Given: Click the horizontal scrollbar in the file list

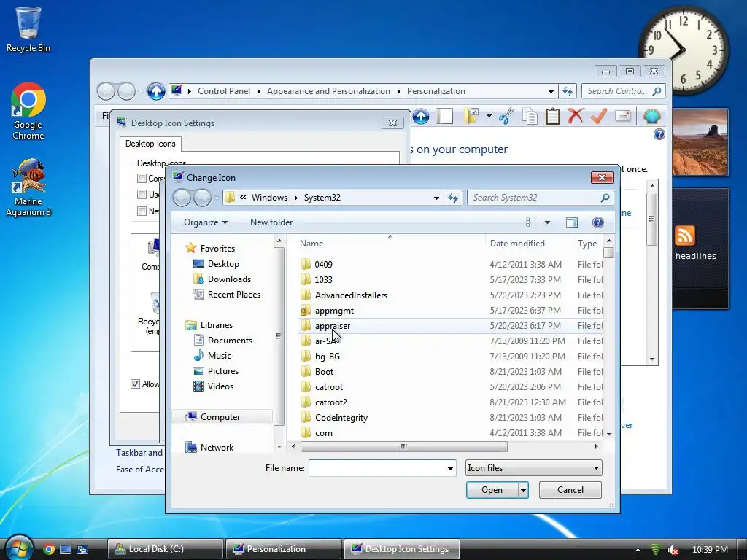Looking at the screenshot, I should [x=404, y=447].
